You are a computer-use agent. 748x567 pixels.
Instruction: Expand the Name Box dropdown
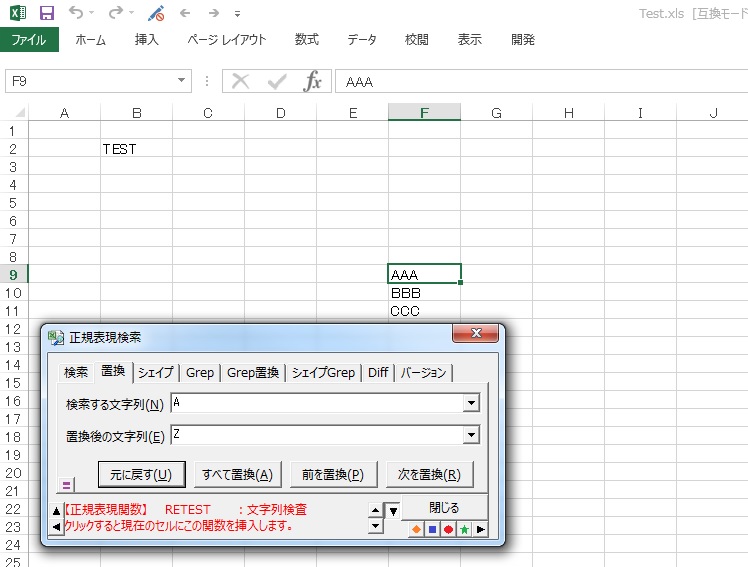point(182,81)
